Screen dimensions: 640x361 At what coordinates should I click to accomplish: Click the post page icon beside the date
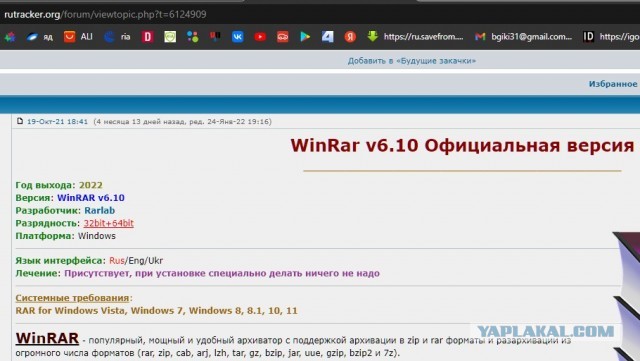click(20, 121)
